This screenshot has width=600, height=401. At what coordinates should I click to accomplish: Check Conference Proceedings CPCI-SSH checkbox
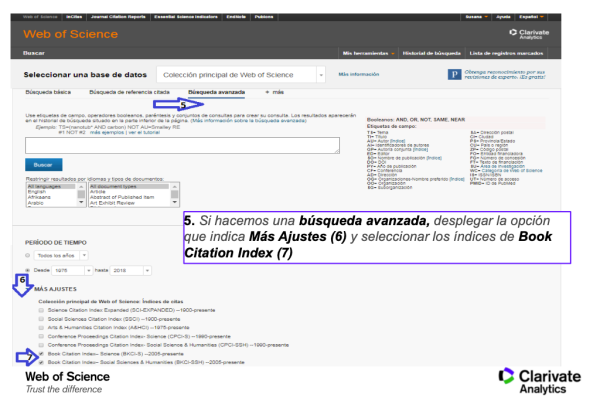(x=41, y=345)
